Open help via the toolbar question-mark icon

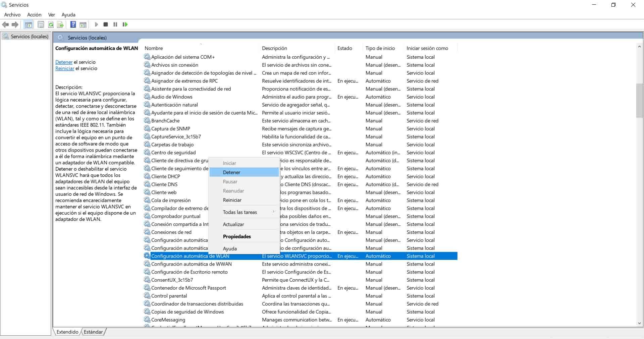tap(73, 24)
